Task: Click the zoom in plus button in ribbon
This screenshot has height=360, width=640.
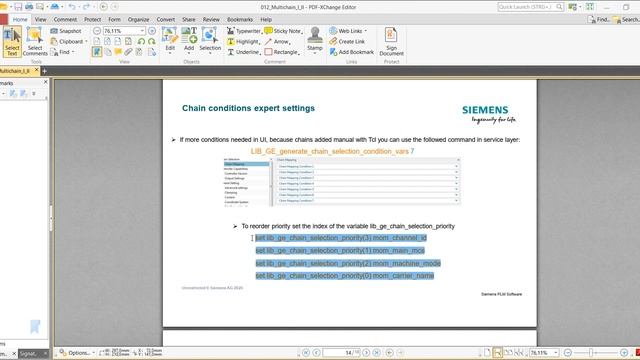Action: (x=152, y=31)
